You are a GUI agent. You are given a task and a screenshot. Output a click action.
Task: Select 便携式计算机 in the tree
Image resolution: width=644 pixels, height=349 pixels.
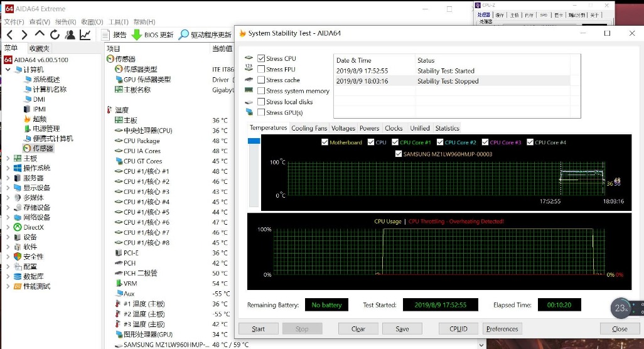(53, 138)
